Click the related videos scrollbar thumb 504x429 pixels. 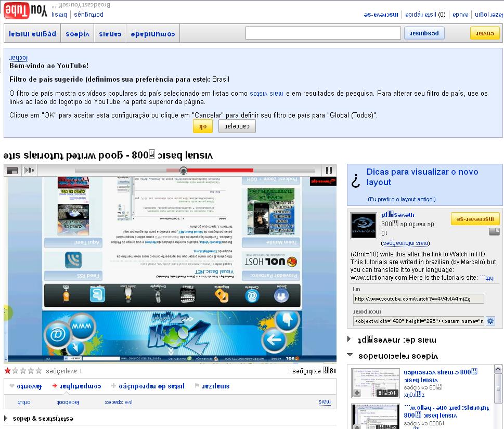pos(498,388)
